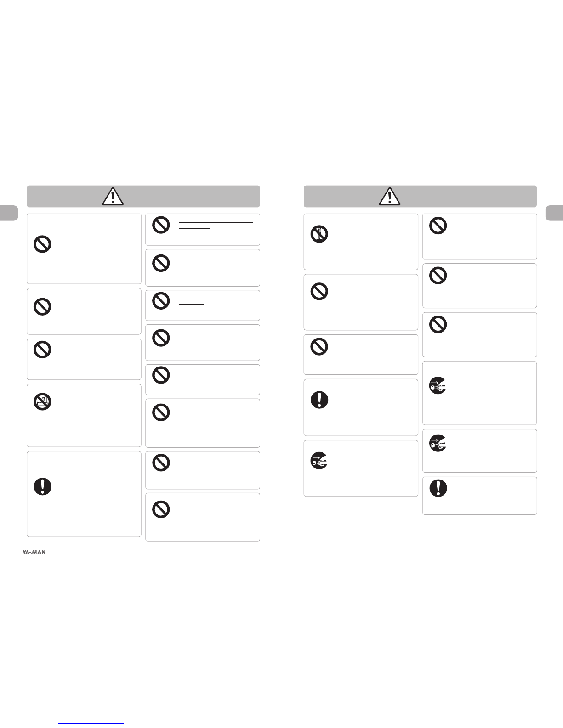Screen dimensions: 563x728
Task: Click the YA-MAN logo
Action: click(34, 552)
